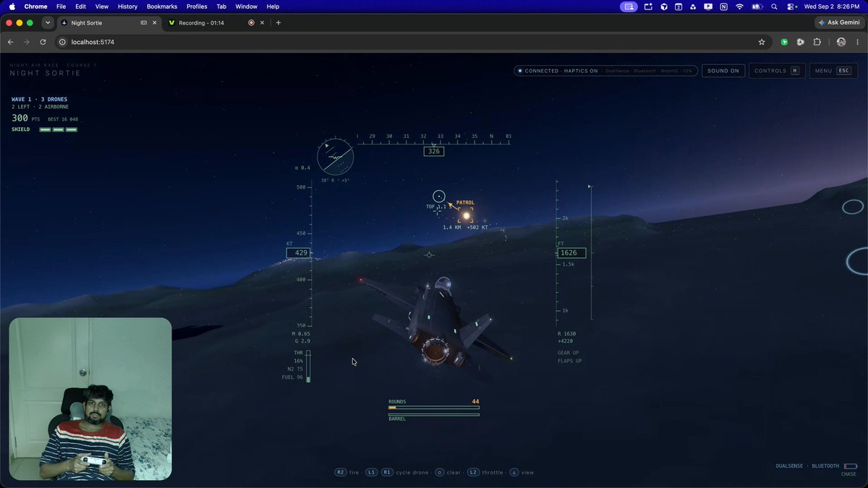Open the File menu
The height and width of the screenshot is (488, 868).
tap(61, 6)
